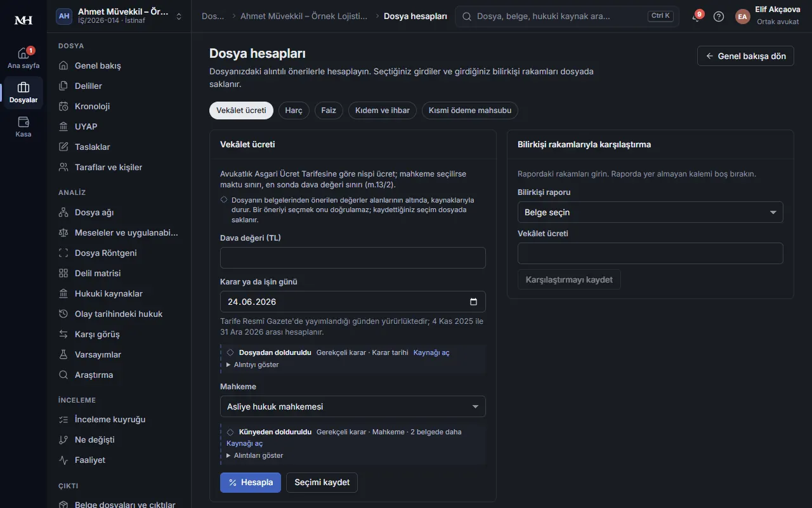The height and width of the screenshot is (508, 812).
Task: Click the Hesapla button
Action: pyautogui.click(x=251, y=482)
